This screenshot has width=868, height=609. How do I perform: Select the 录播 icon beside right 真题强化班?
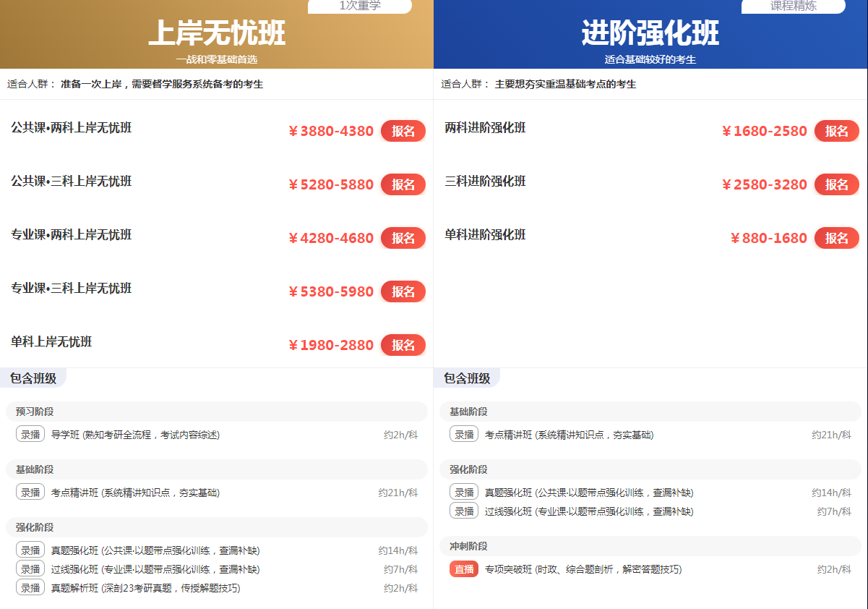point(463,491)
